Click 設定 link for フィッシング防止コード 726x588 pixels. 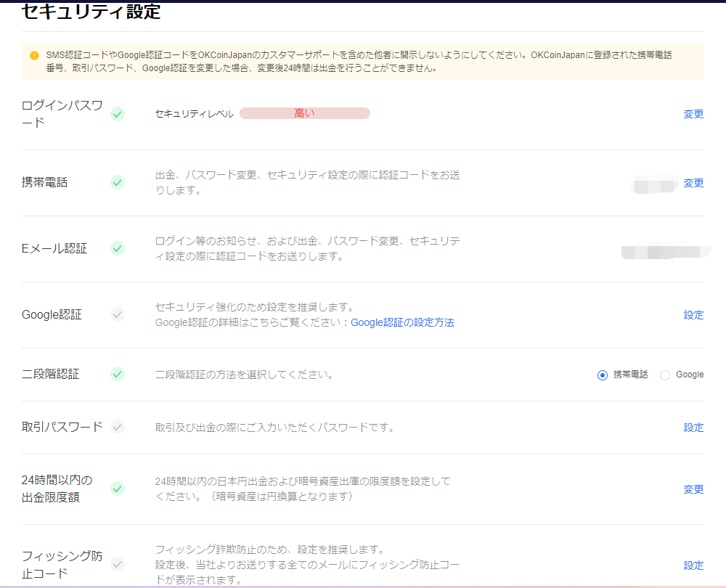click(693, 565)
